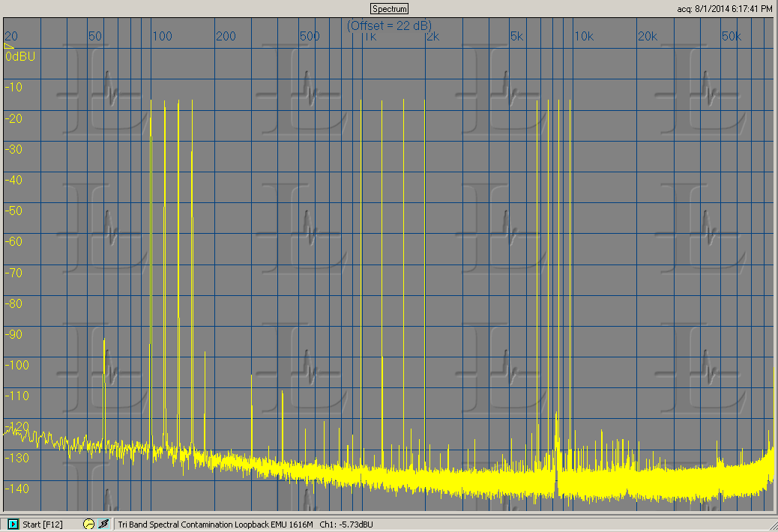Click the 500 Hz frequency axis label
The image size is (778, 532).
coord(310,36)
